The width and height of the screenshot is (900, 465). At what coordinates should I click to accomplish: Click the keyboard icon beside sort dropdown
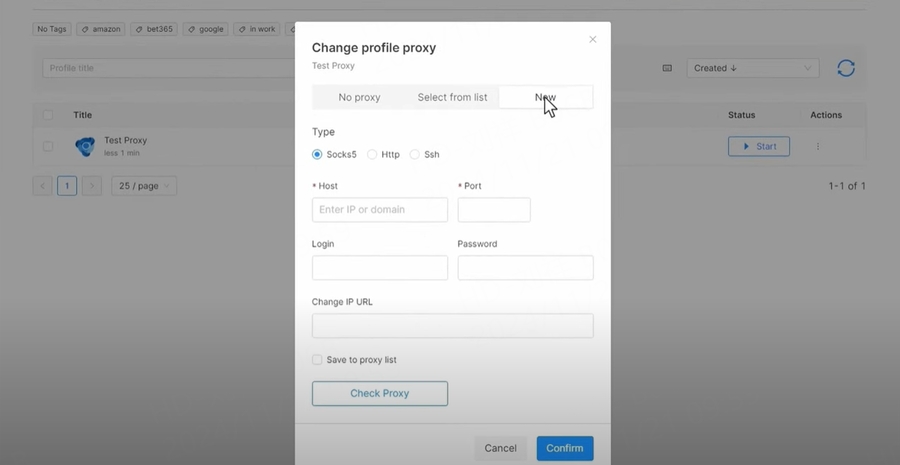(x=667, y=68)
